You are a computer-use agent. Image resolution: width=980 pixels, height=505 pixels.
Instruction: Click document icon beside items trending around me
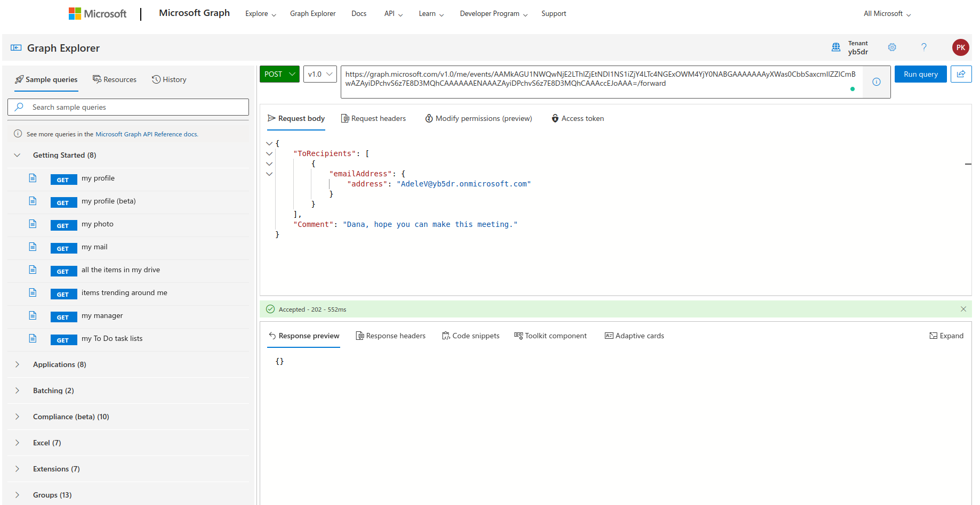point(33,292)
